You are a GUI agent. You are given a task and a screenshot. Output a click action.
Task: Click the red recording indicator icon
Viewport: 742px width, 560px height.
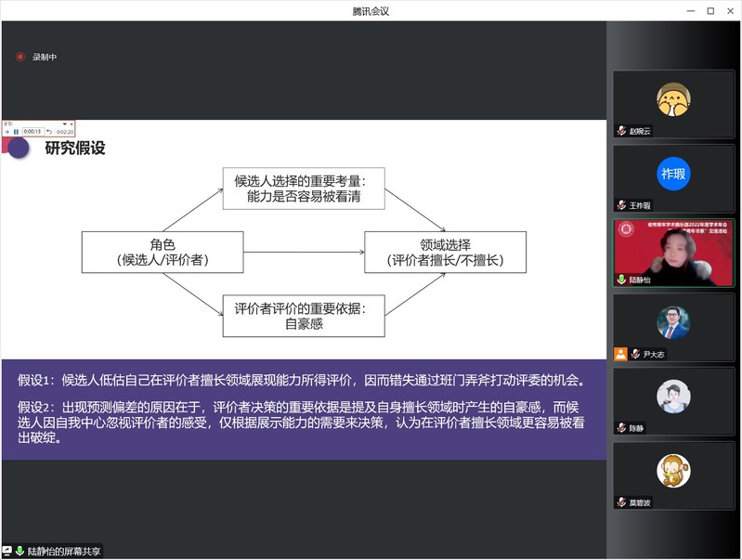click(20, 57)
